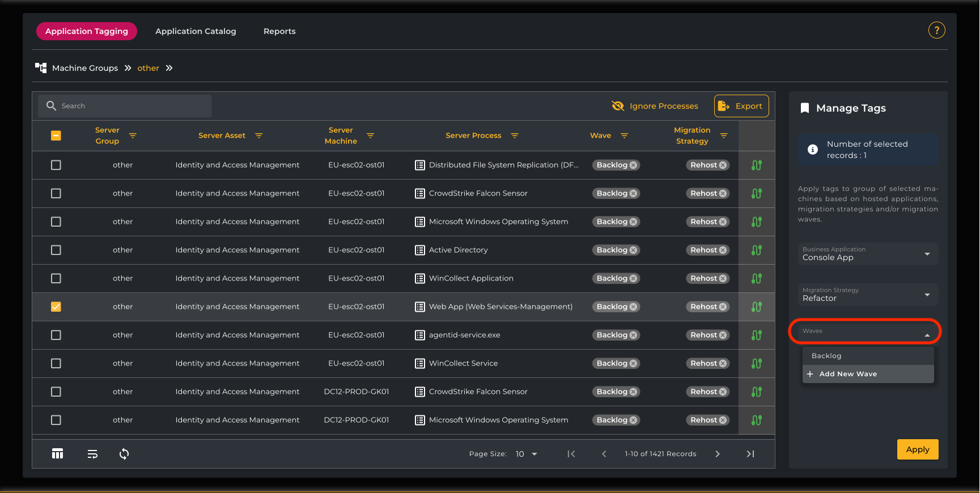Open the Business Application dropdown
Viewport: 980px width, 493px height.
click(x=868, y=254)
